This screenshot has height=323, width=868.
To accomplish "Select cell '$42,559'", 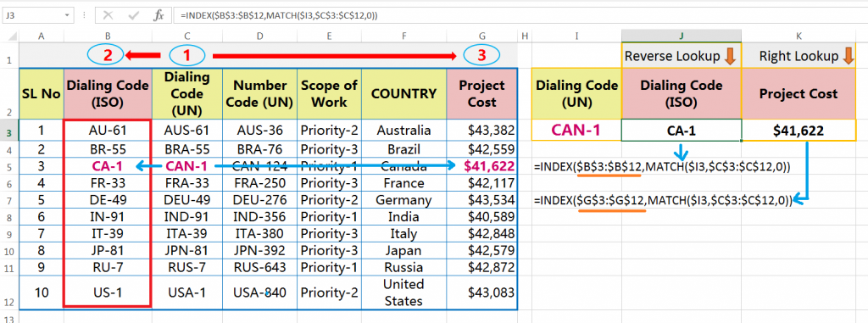I will pos(482,149).
